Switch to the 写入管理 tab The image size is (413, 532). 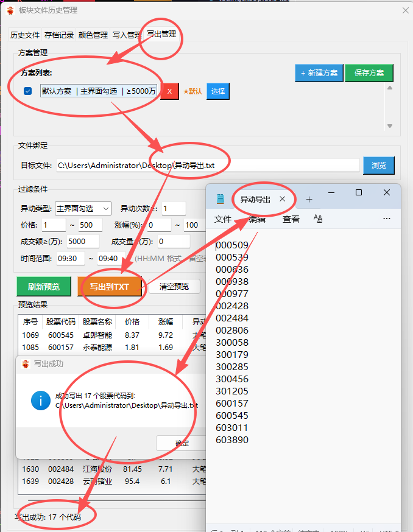point(126,35)
